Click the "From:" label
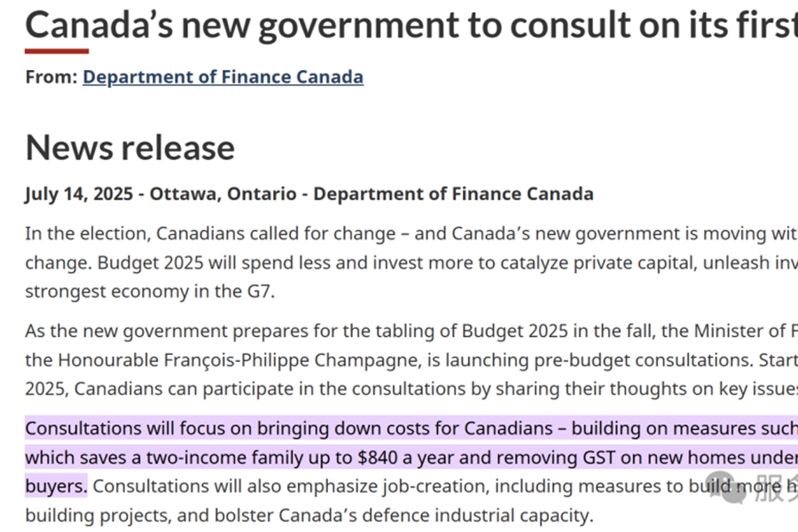This screenshot has width=798, height=532. click(51, 77)
